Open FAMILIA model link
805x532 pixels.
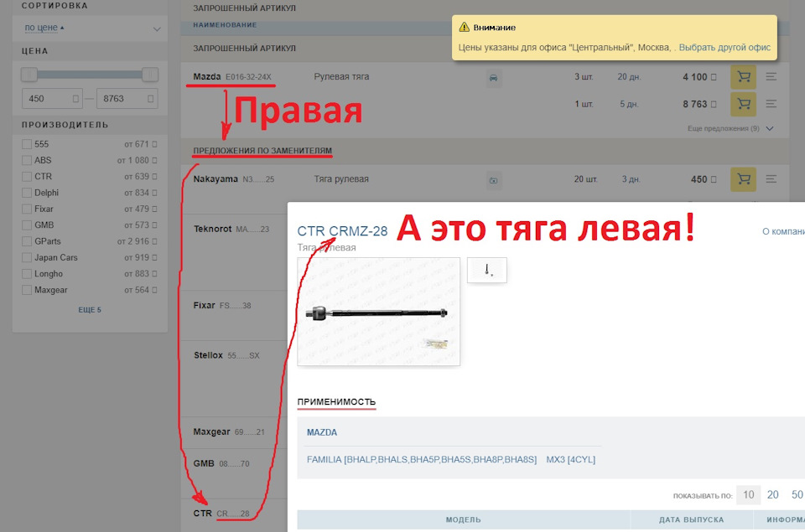422,460
